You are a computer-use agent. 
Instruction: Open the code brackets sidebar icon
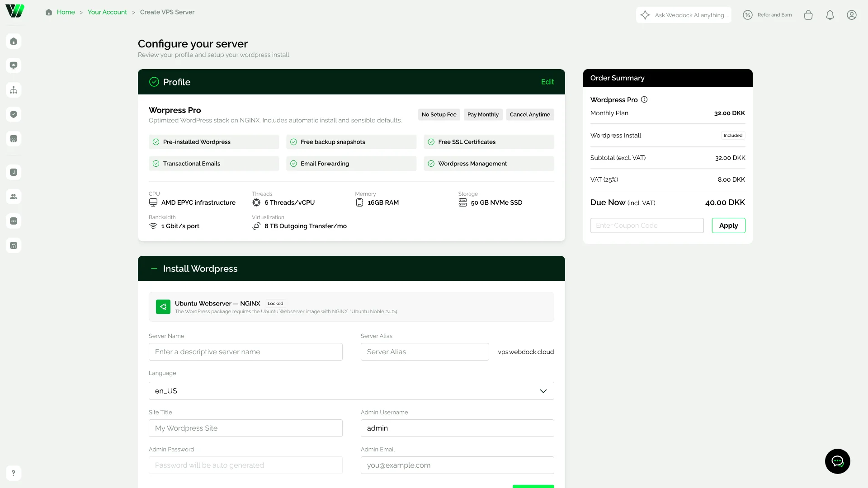(14, 221)
